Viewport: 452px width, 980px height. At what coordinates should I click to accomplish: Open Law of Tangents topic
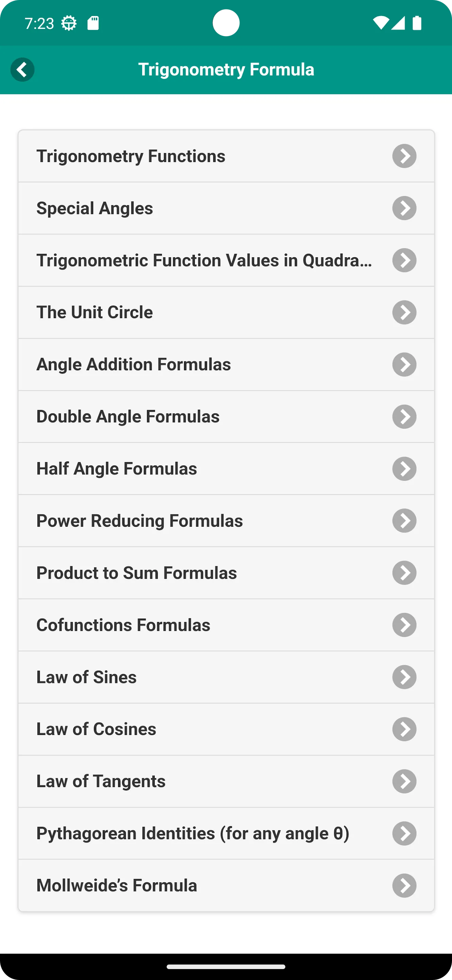(226, 781)
